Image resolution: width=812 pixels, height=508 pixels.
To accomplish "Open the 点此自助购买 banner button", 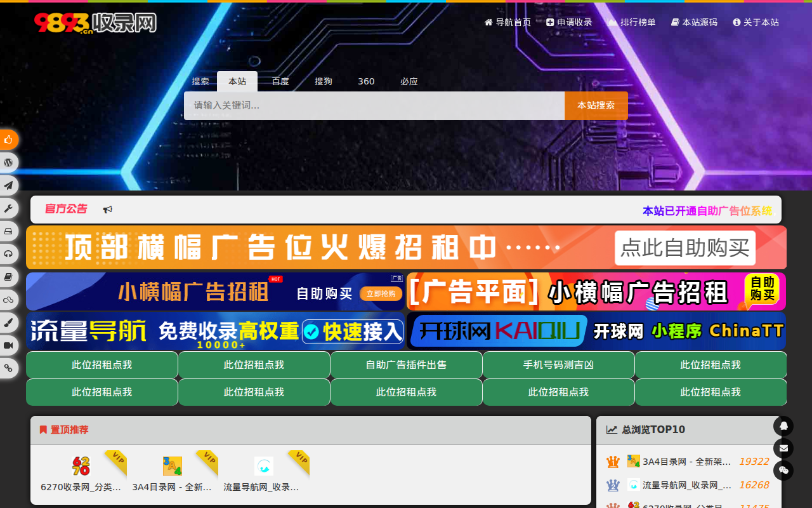I will (684, 248).
